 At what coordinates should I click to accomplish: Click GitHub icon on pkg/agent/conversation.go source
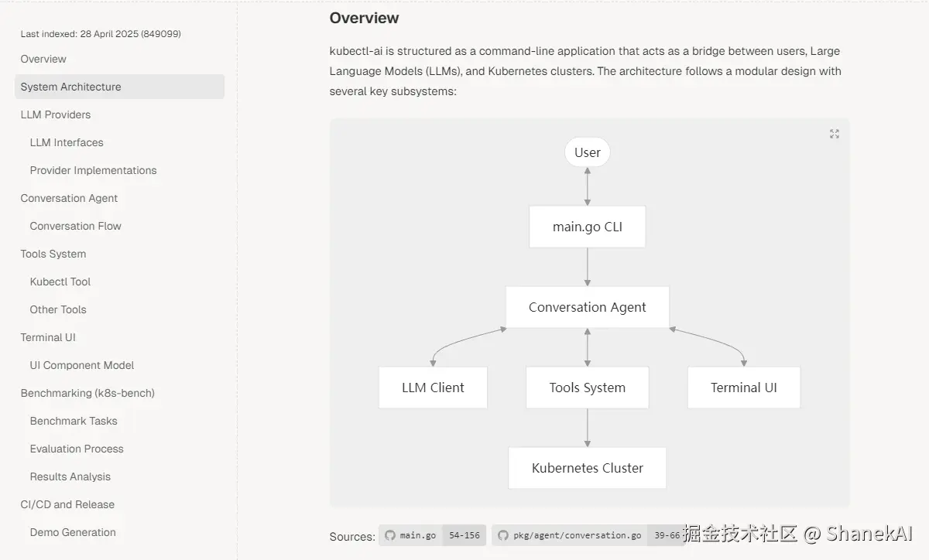(x=503, y=535)
